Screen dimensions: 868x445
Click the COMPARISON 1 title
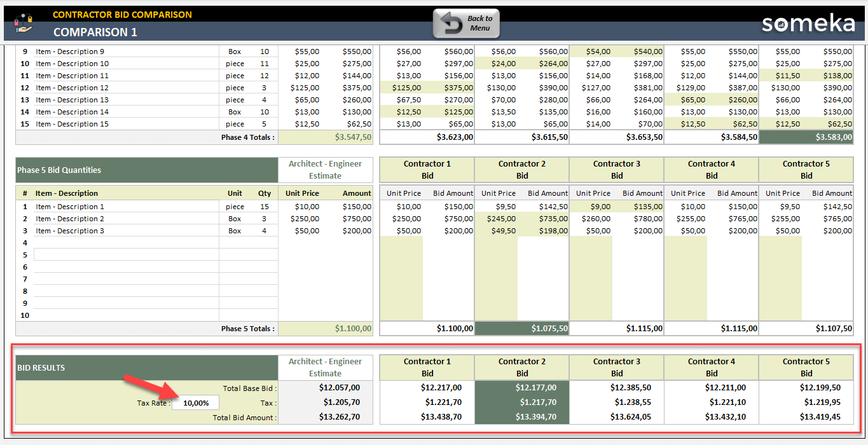tap(94, 32)
